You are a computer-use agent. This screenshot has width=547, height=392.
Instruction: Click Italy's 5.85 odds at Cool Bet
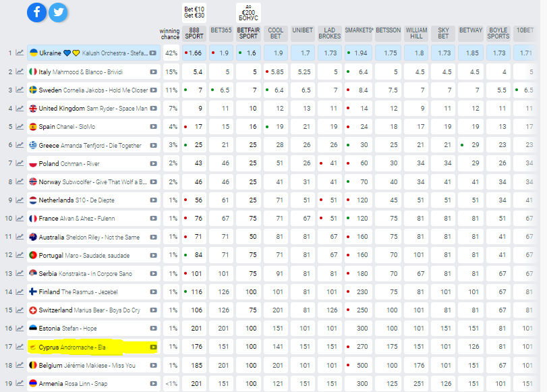276,72
